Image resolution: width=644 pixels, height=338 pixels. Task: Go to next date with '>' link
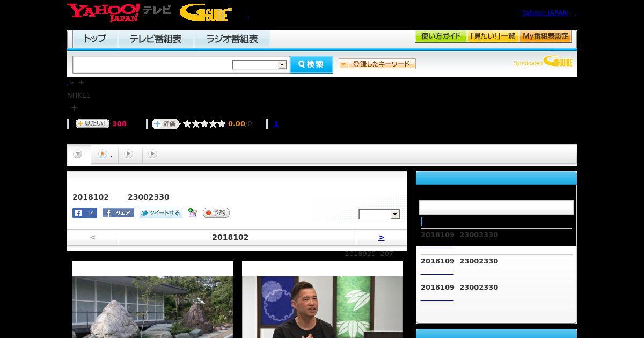coord(381,237)
